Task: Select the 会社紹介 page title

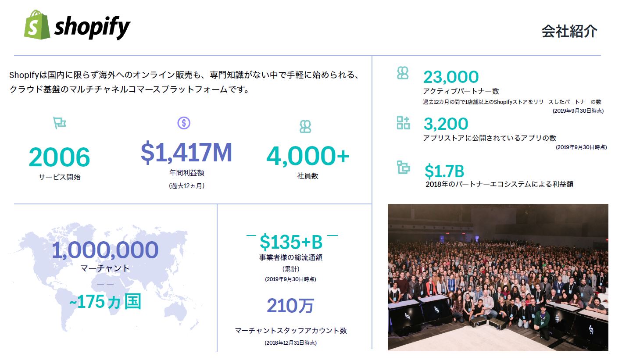Action: [569, 31]
